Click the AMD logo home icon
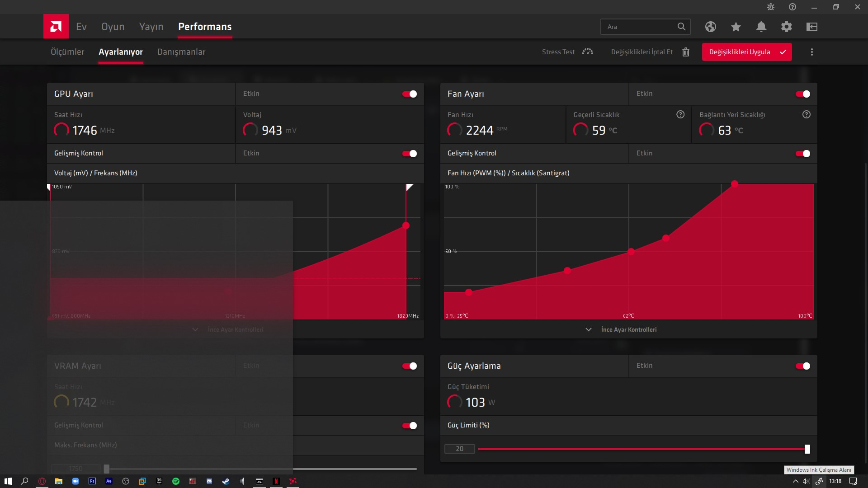 tap(56, 27)
